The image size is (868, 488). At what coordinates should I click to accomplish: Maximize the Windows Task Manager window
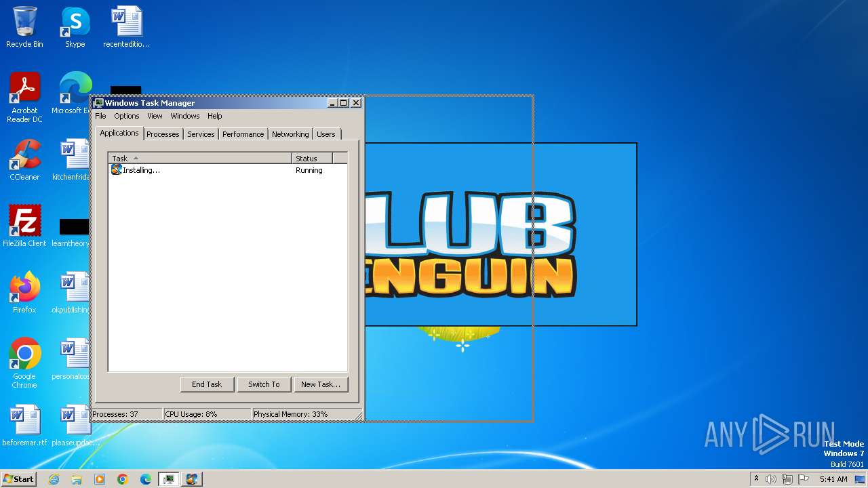(x=344, y=103)
